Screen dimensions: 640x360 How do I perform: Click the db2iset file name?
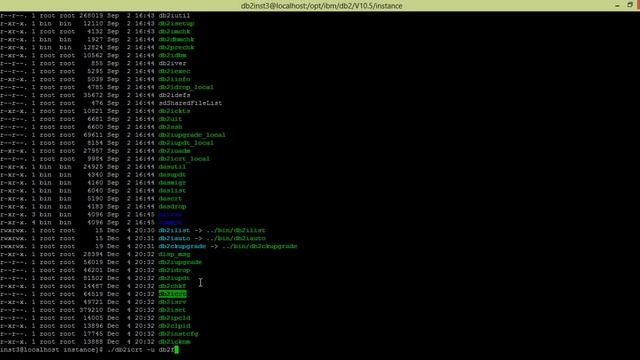(x=172, y=310)
